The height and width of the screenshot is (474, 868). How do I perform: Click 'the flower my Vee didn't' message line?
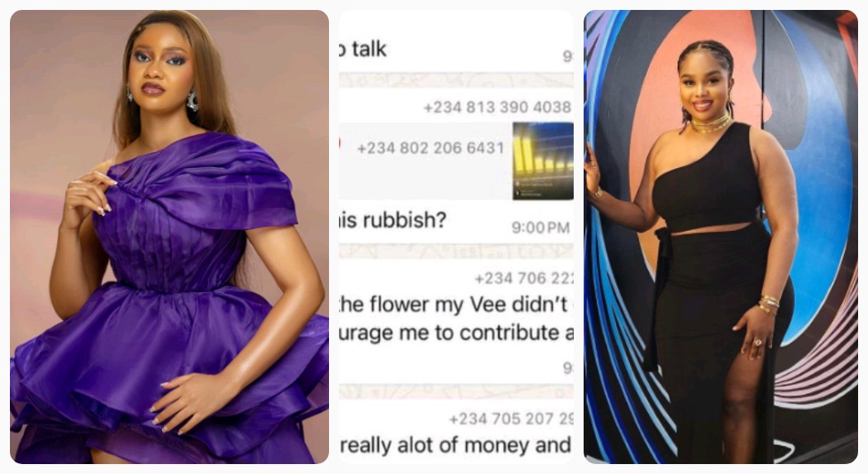tap(453, 304)
